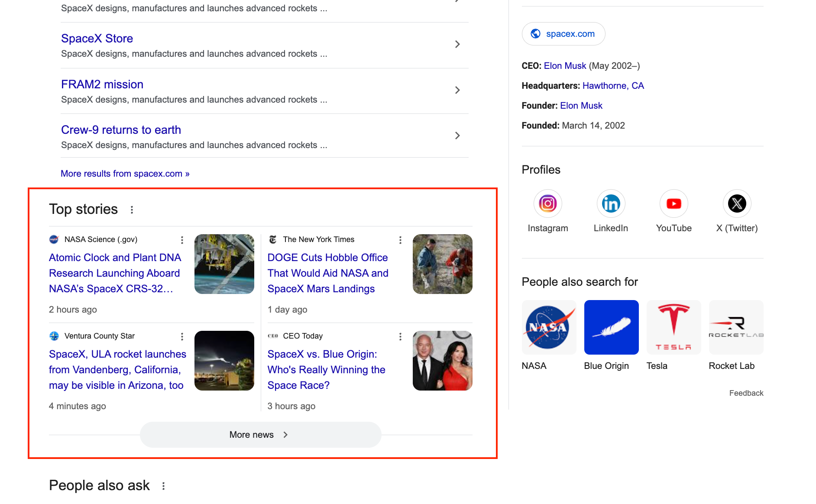This screenshot has width=816, height=504.
Task: Expand the SpaceX Store result chevron
Action: pyautogui.click(x=457, y=44)
